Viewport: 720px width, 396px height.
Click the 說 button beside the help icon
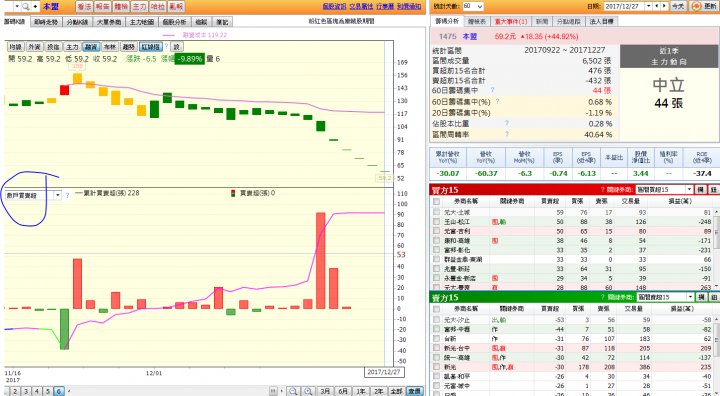[177, 47]
